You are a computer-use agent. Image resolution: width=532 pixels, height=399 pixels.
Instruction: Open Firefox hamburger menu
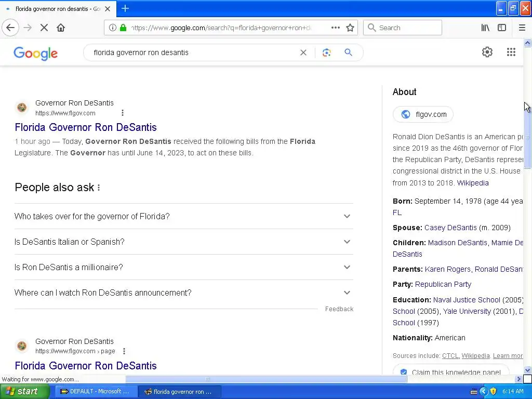point(522,28)
